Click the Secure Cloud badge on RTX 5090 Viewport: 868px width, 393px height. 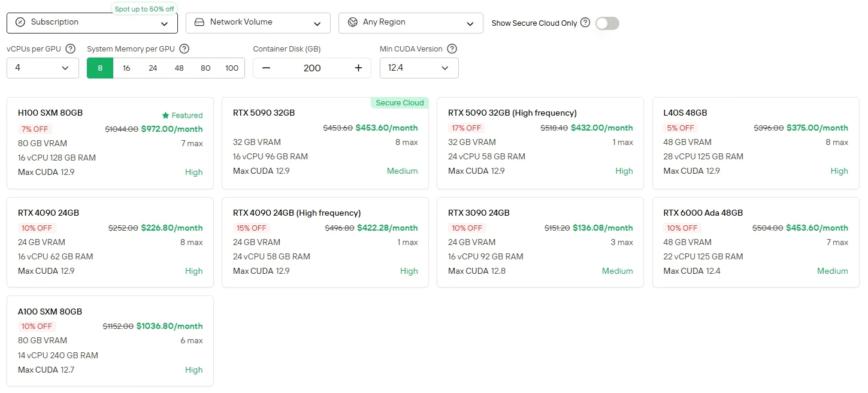(x=400, y=103)
